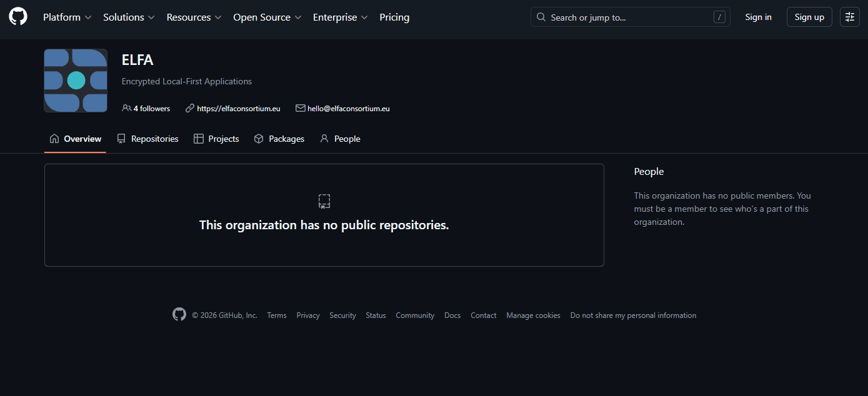
Task: Click the ELFA organization avatar
Action: pyautogui.click(x=76, y=81)
